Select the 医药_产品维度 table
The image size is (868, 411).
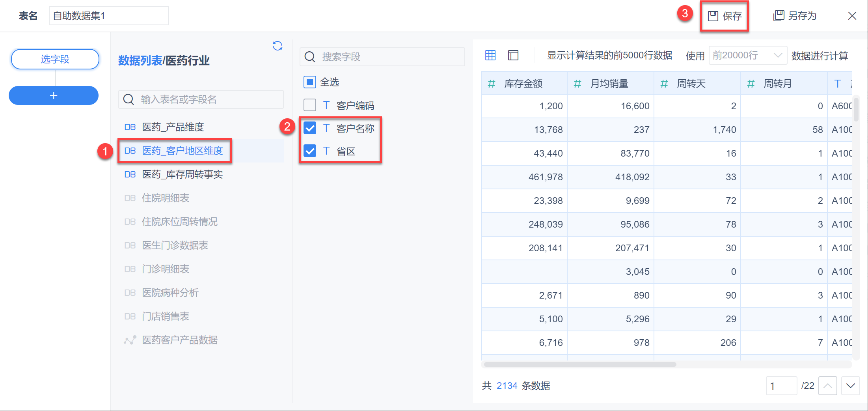coord(173,127)
